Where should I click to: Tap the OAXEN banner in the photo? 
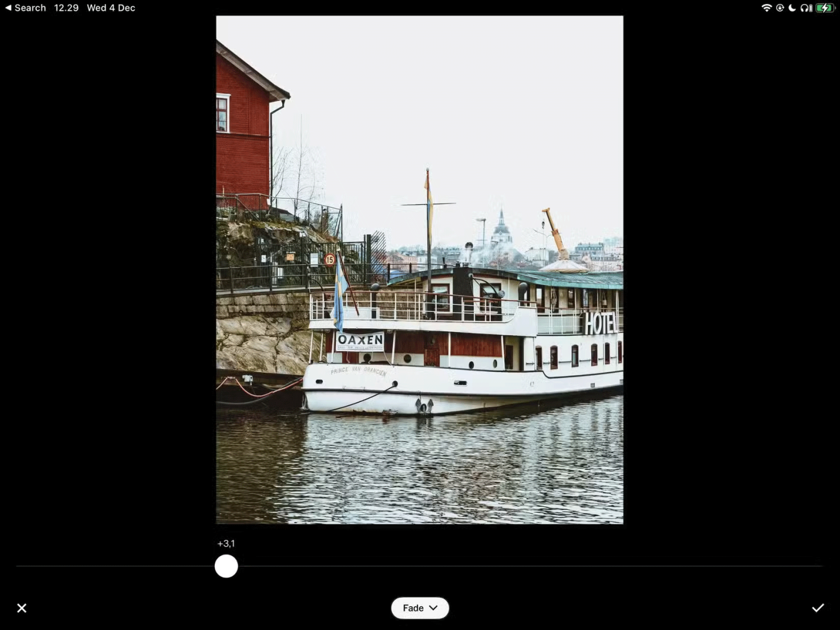pos(360,341)
